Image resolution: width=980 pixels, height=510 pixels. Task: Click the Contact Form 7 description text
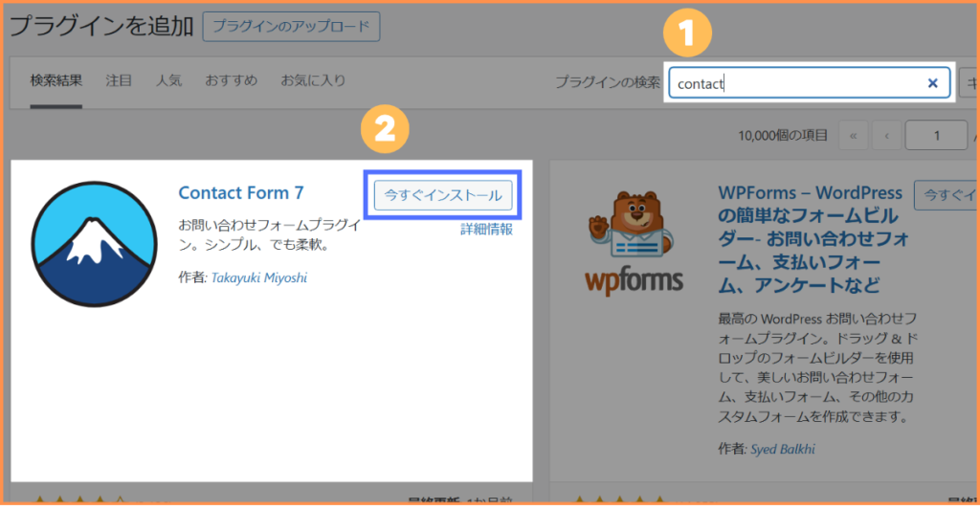pyautogui.click(x=270, y=234)
